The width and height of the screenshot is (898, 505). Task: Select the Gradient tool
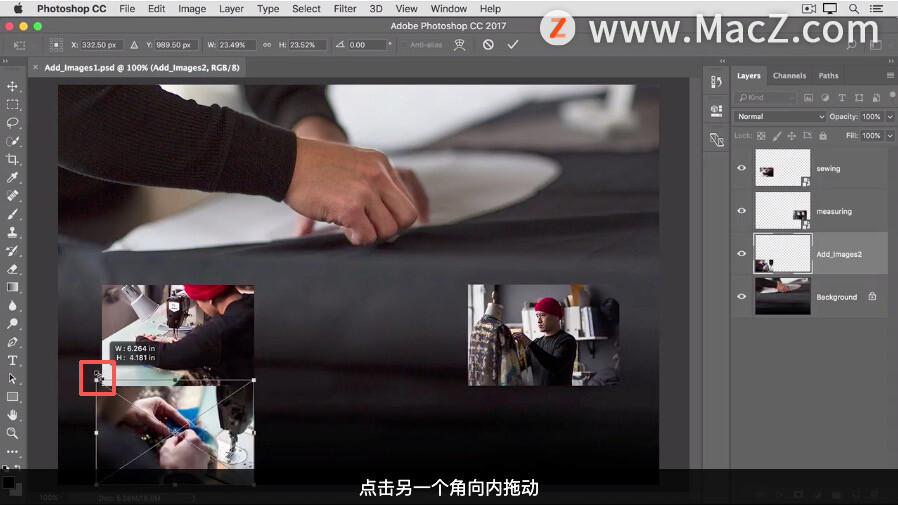12,287
